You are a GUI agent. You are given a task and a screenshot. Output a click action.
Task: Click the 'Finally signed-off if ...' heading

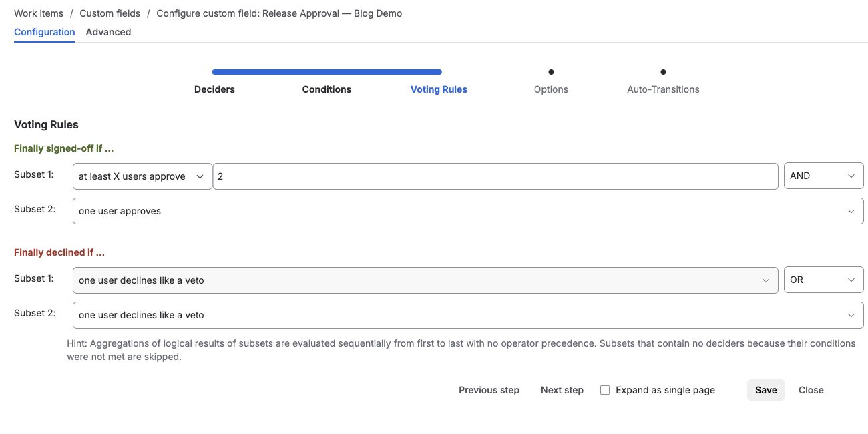coord(64,148)
